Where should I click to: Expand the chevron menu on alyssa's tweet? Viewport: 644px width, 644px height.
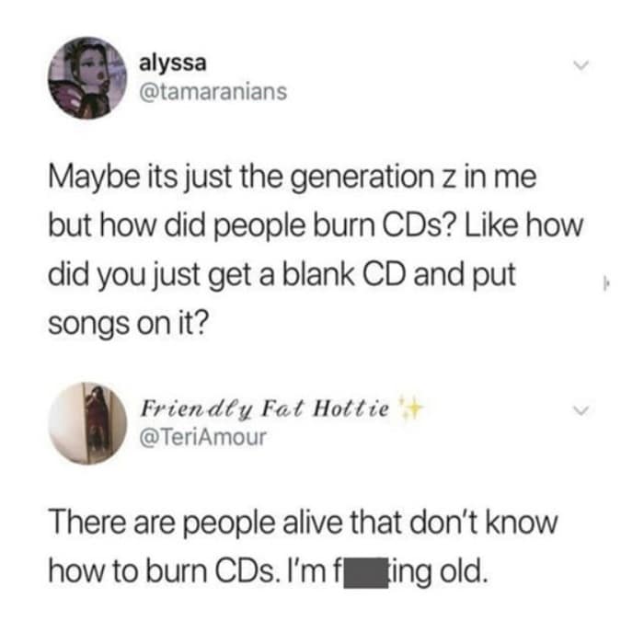click(581, 65)
